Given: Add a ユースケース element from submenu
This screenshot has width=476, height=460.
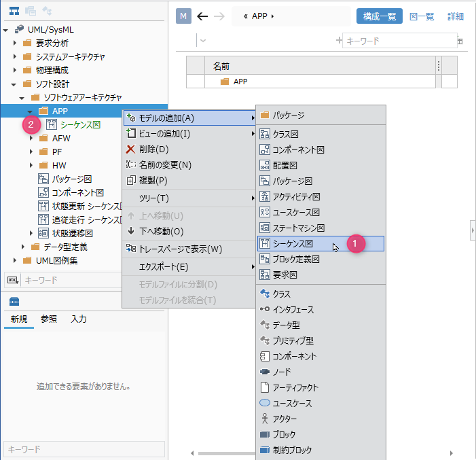Looking at the screenshot, I should pyautogui.click(x=321, y=403).
